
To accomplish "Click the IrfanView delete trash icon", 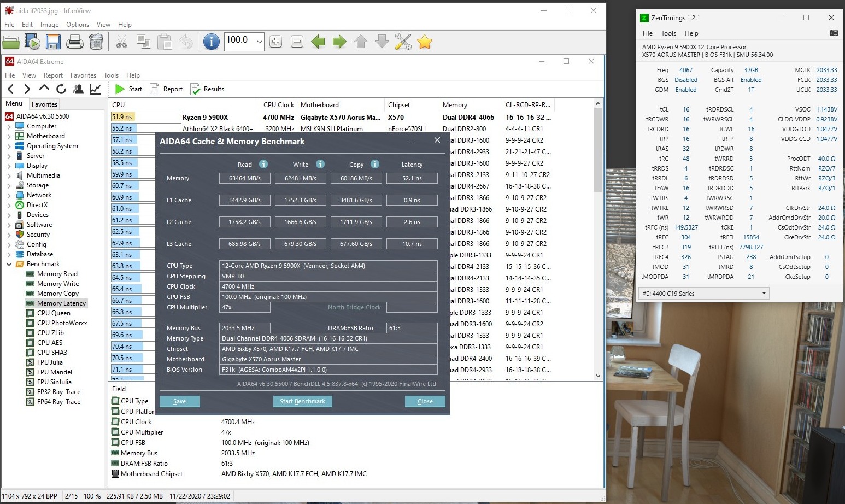I will (x=96, y=42).
